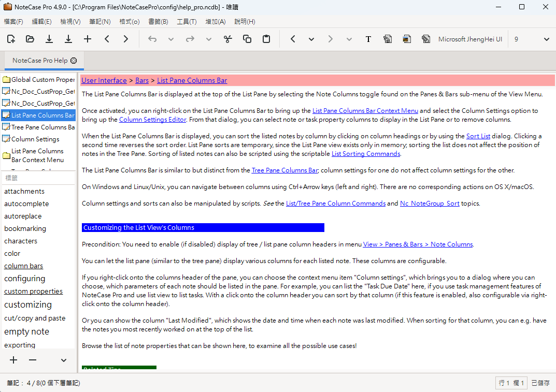Expand the tag panel options chevron
556x392 pixels.
[x=63, y=360]
